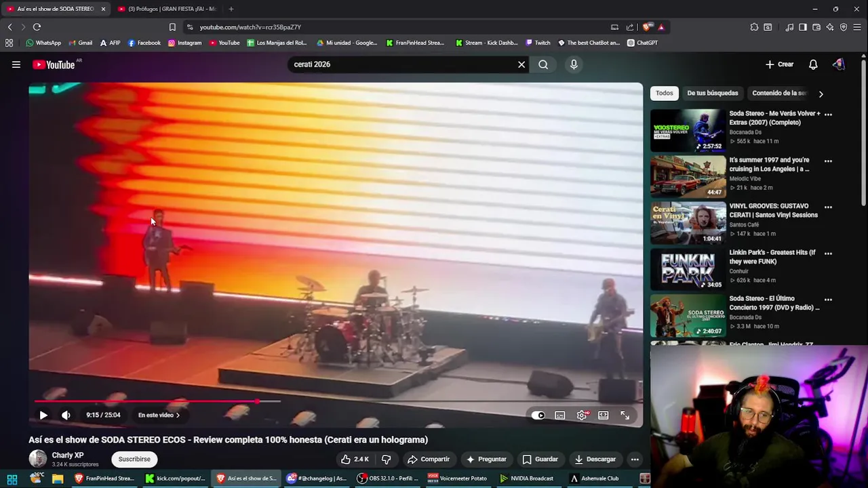
Task: Click Compartir to share video
Action: (x=429, y=459)
